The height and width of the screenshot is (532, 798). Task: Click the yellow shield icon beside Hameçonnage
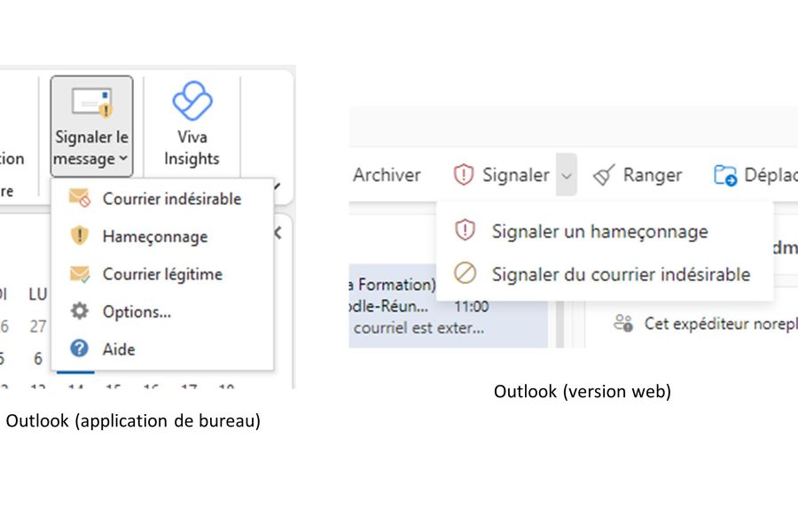tap(80, 236)
